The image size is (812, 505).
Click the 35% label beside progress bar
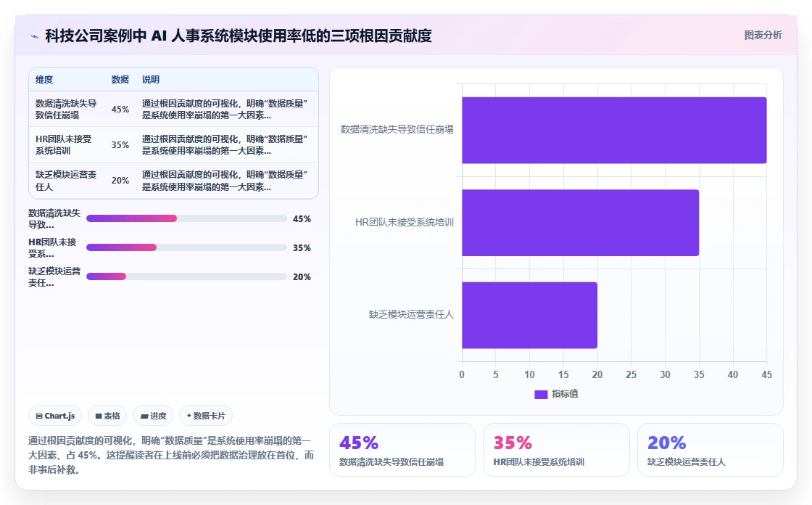tap(302, 248)
